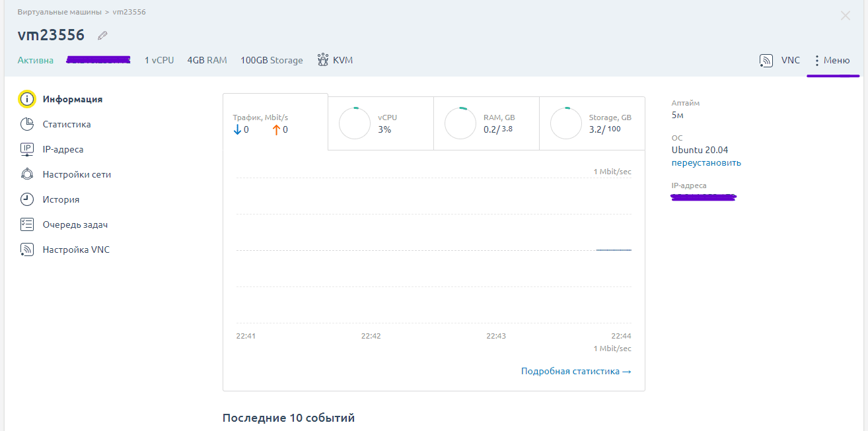Image resolution: width=868 pixels, height=431 pixels.
Task: Switch to the vCPU usage tab
Action: pos(380,123)
